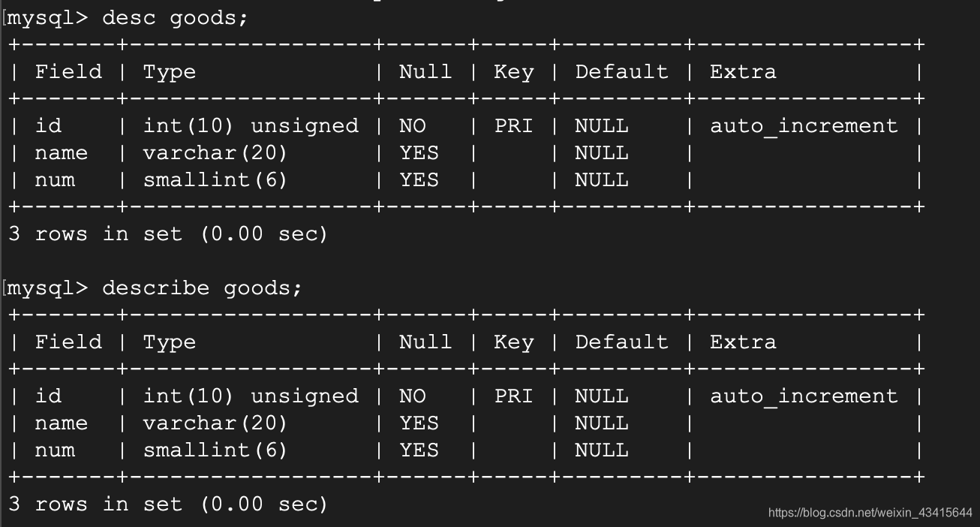Click the row count line under describe goods output
The width and height of the screenshot is (980, 527).
(168, 504)
